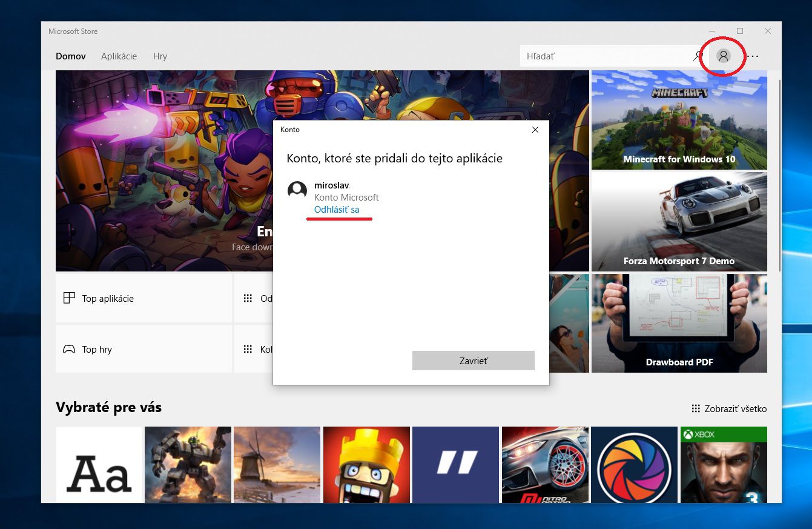Close the Konto dialog with X
Screen dimensions: 812x529
(x=535, y=129)
